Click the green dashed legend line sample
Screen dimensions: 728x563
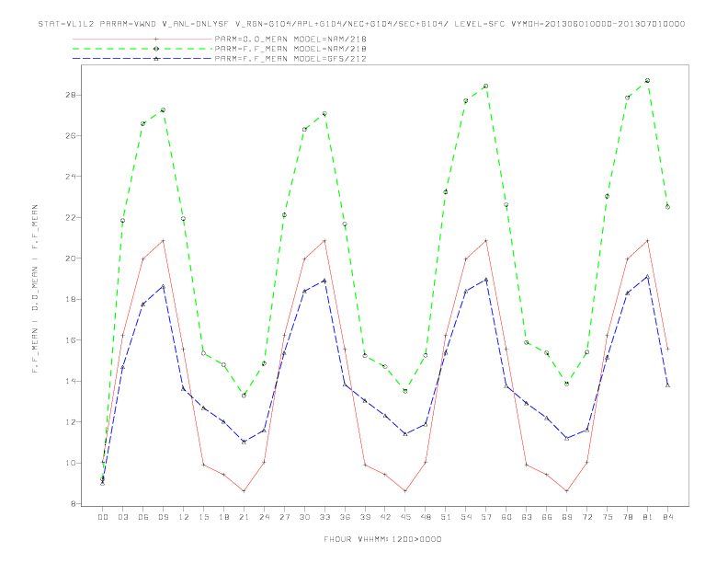[x=142, y=49]
